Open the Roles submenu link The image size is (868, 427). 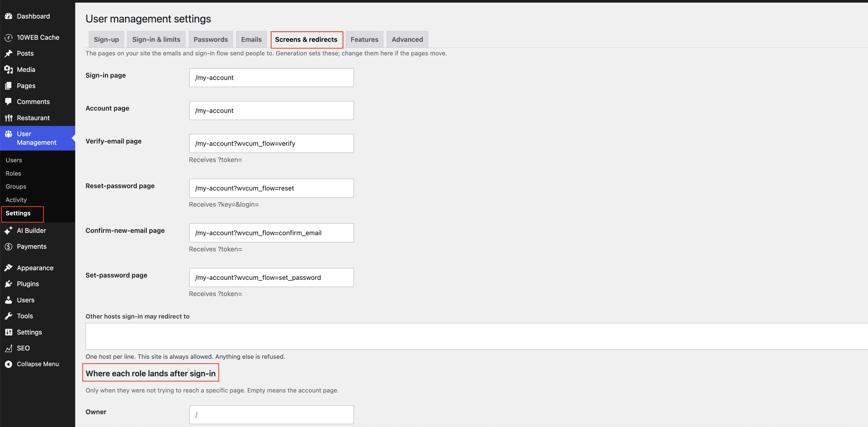(x=14, y=173)
